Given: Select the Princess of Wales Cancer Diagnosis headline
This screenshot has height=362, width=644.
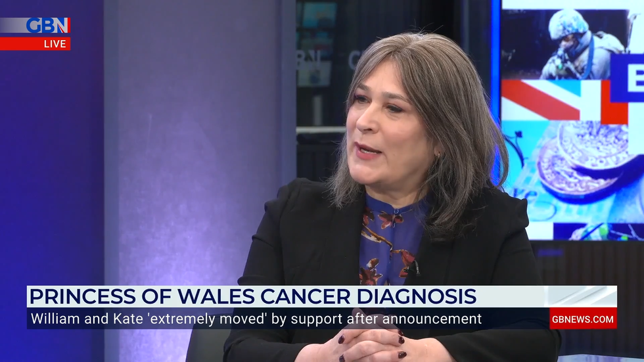Looking at the screenshot, I should (x=253, y=296).
